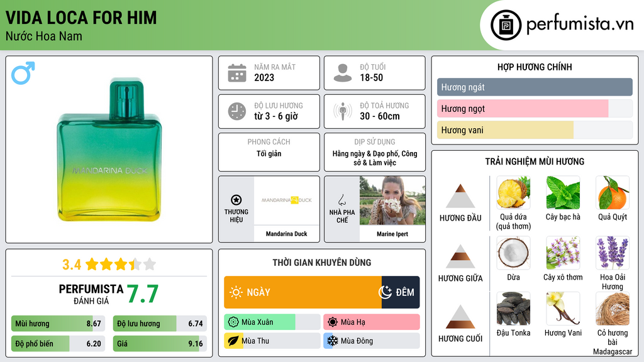Click the sun icon in Ngày bar
The width and height of the screenshot is (644, 362).
click(x=236, y=292)
